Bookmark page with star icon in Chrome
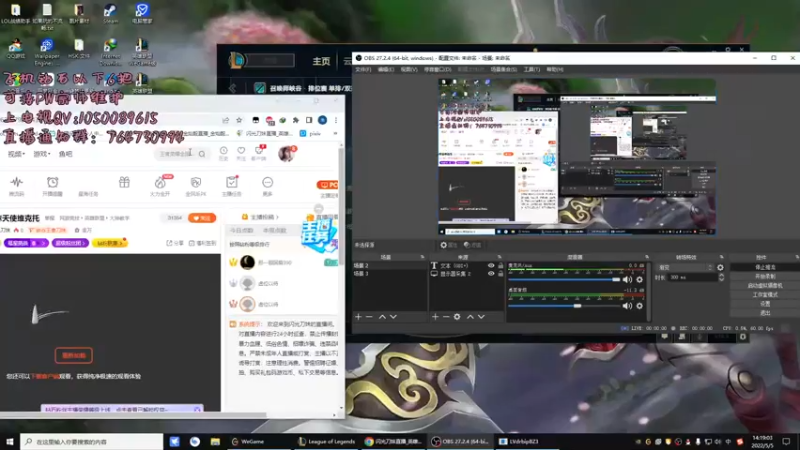Screen dimensions: 800x450 (x=239, y=120)
